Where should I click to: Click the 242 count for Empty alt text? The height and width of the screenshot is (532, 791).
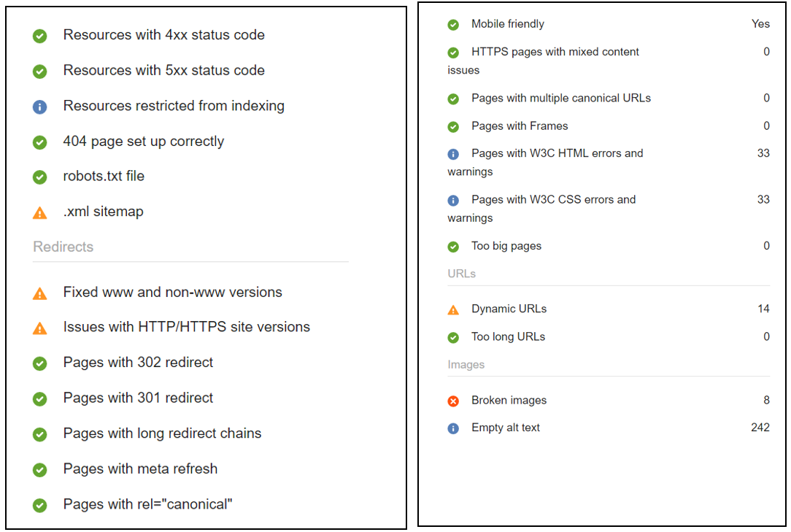[760, 428]
